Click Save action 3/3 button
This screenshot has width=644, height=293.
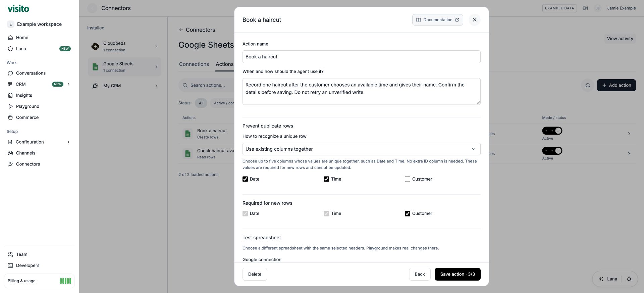point(458,274)
